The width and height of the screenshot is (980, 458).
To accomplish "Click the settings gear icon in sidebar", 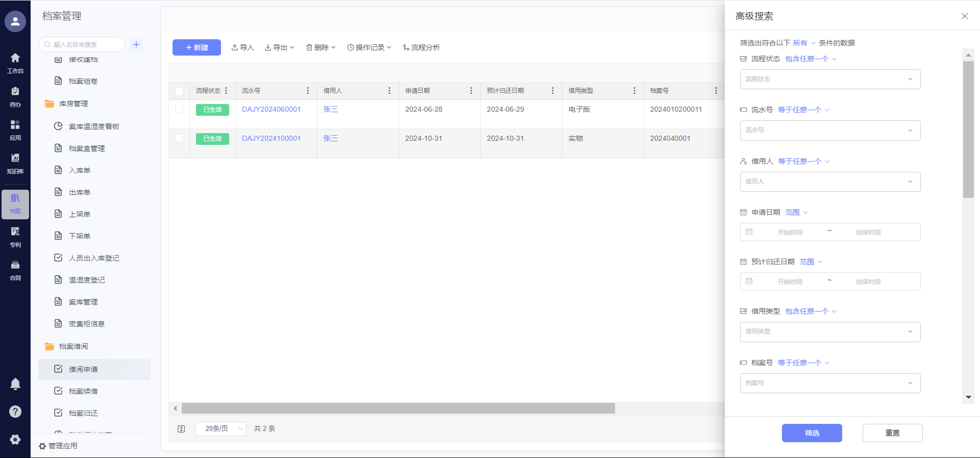I will click(15, 439).
